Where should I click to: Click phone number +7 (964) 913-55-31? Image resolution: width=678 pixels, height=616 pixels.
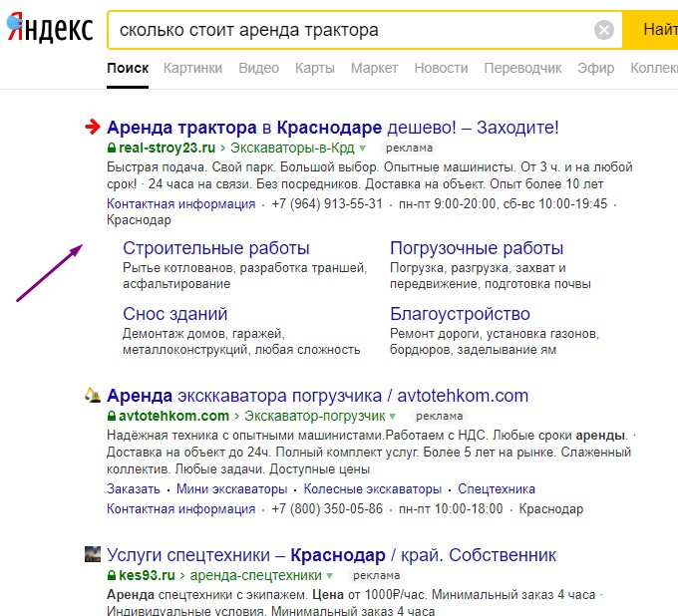point(327,203)
